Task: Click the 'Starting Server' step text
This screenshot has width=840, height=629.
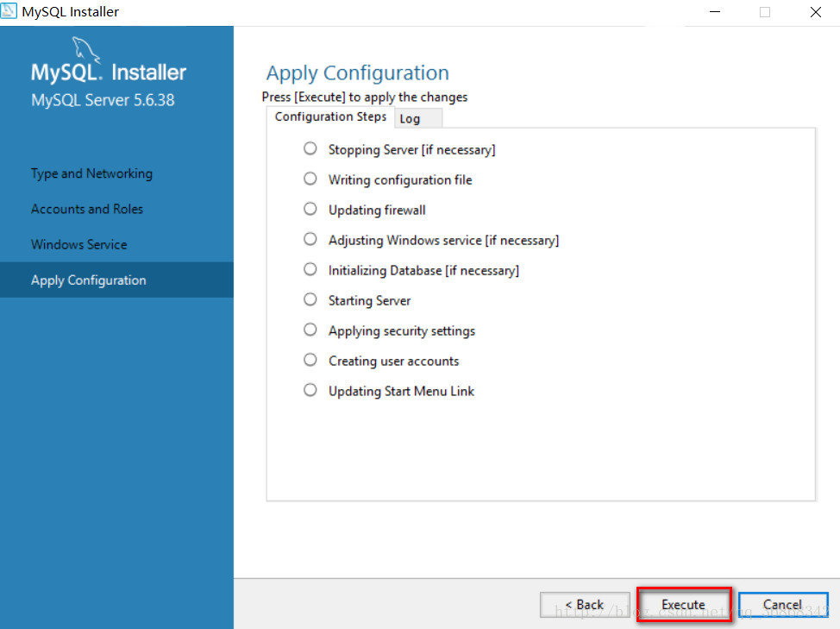Action: click(370, 300)
